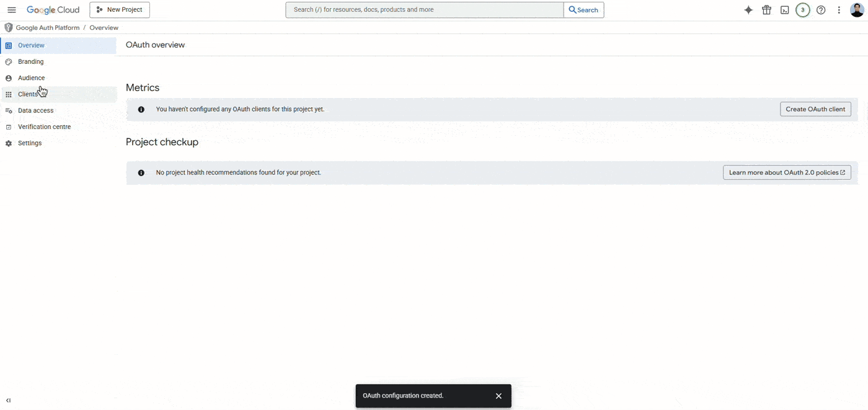Collapse the left sidebar with the chevron

(x=8, y=400)
